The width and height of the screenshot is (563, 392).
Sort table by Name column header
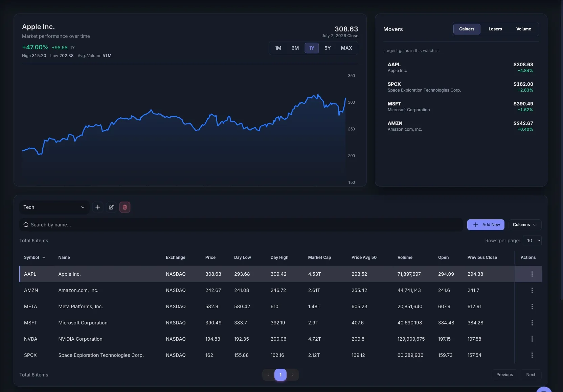[64, 258]
